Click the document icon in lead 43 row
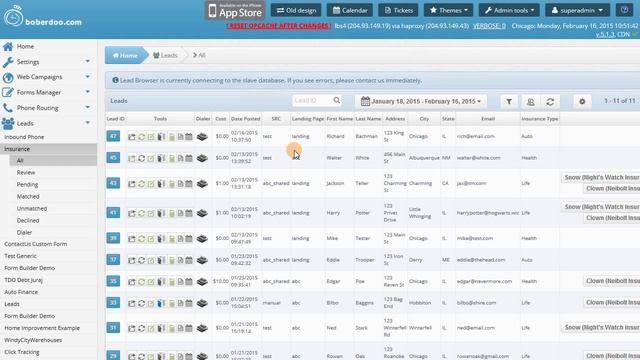Screen dimensions: 640x360 pyautogui.click(x=180, y=184)
